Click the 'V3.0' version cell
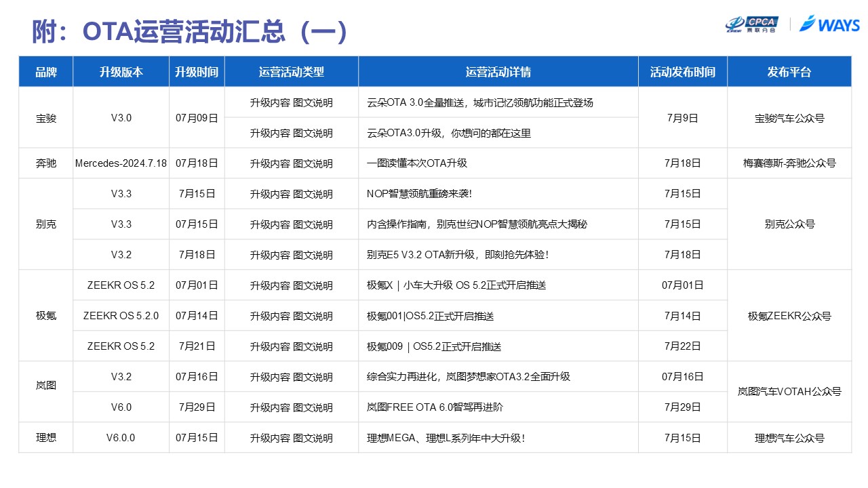Viewport: 868px width, 488px height. tap(121, 118)
